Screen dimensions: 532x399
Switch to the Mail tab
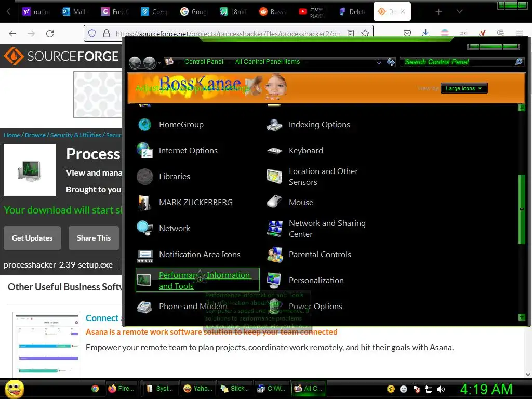[x=75, y=11]
